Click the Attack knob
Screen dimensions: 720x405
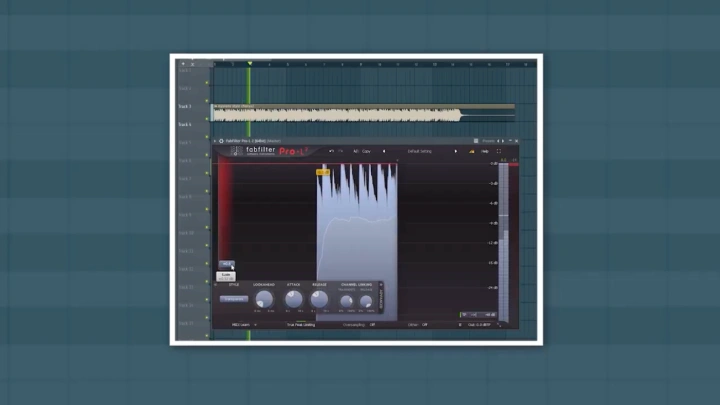point(294,299)
